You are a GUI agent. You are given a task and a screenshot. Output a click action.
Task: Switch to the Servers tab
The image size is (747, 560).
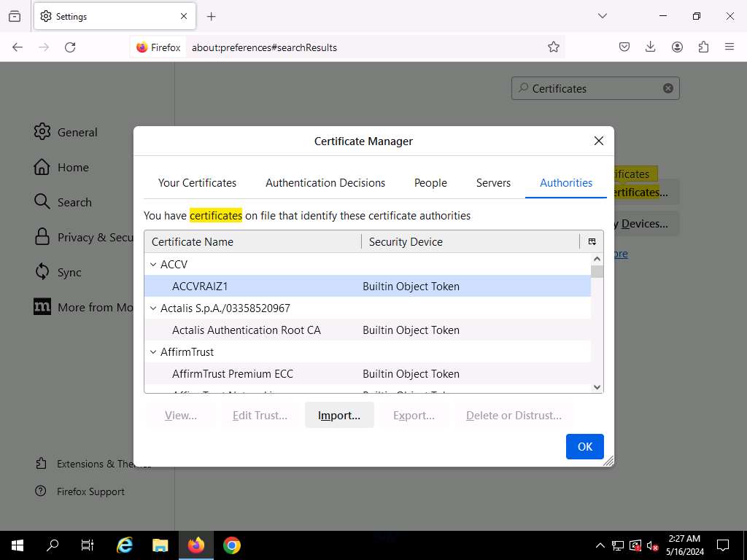pos(493,183)
